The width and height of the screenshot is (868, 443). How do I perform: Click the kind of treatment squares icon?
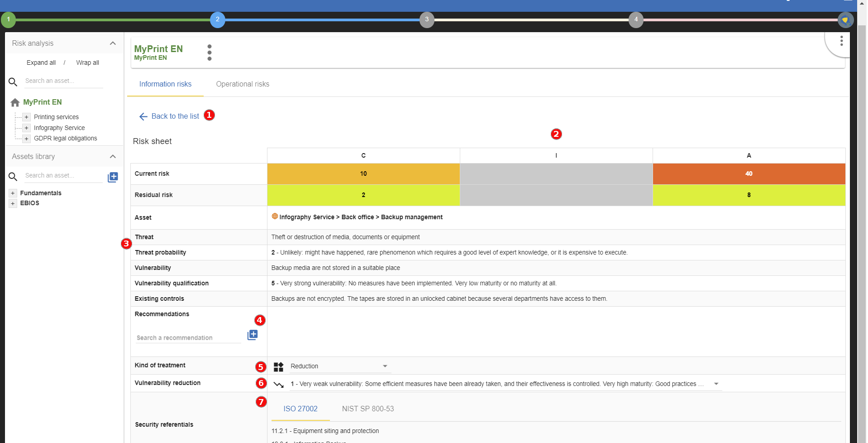tap(278, 366)
